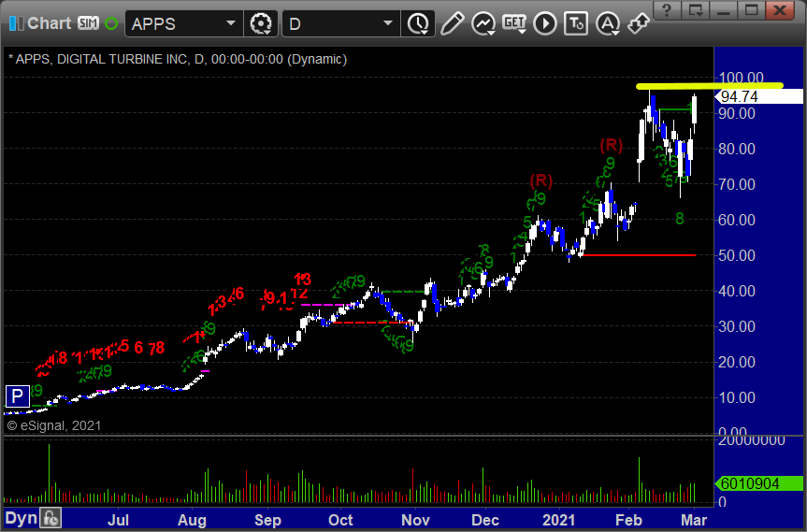Click the double-arrow share icon

(638, 23)
